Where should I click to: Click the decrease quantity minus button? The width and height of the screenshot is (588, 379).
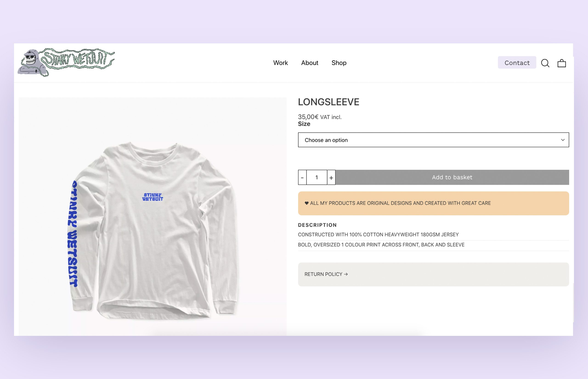coord(302,177)
